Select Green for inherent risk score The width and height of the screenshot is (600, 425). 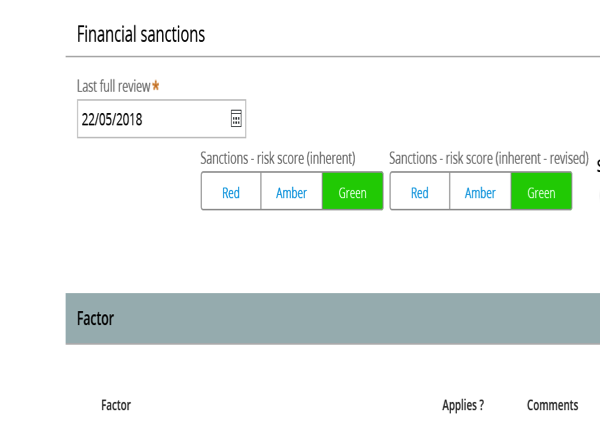tap(352, 191)
